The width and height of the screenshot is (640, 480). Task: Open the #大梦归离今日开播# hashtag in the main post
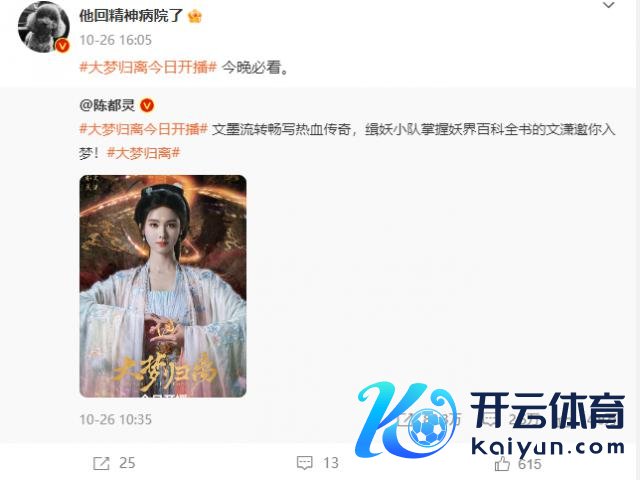point(148,67)
